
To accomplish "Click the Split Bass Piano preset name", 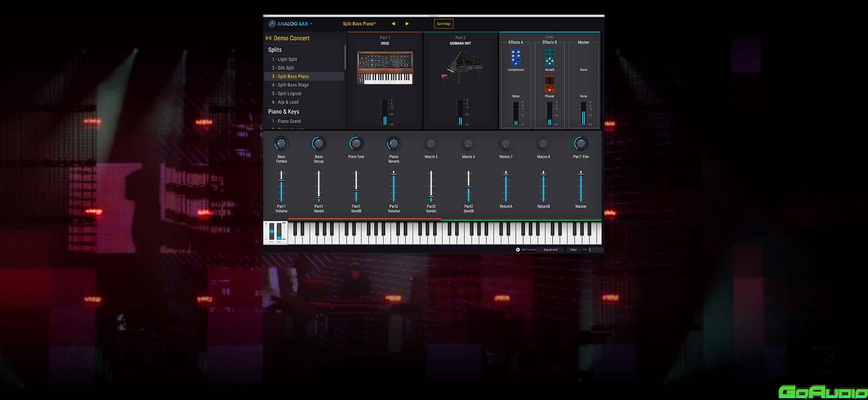I will 359,24.
